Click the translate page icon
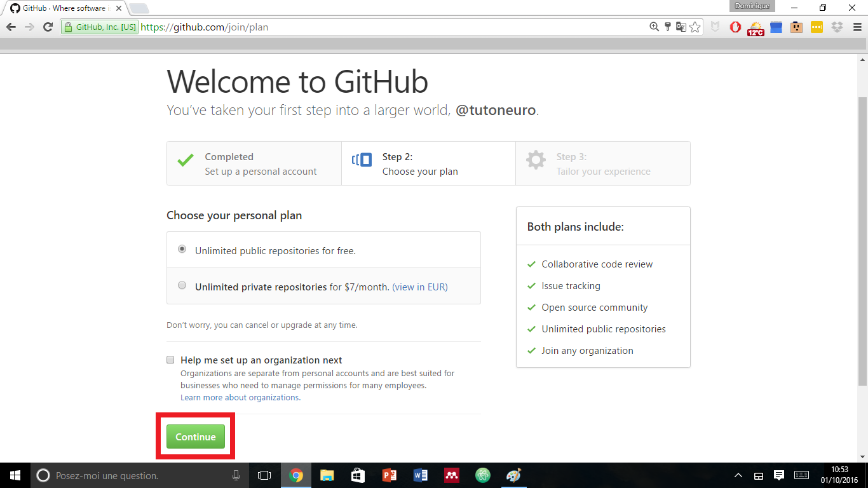This screenshot has height=488, width=868. pos(681,27)
